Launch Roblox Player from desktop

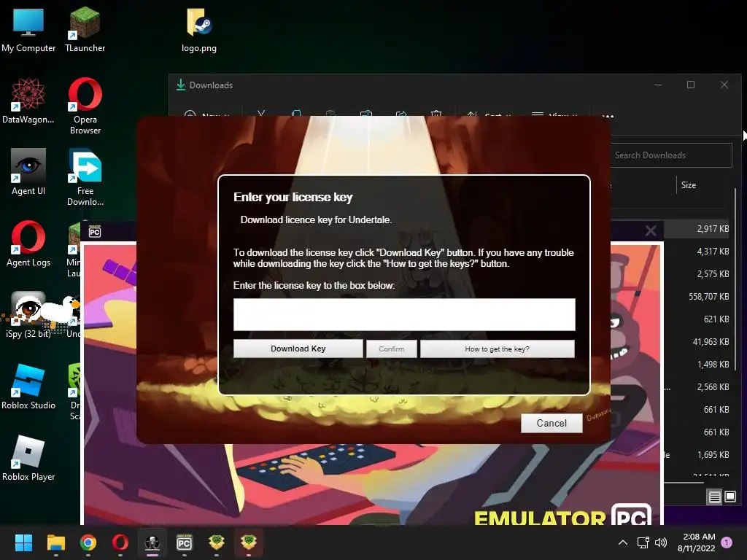coord(28,458)
